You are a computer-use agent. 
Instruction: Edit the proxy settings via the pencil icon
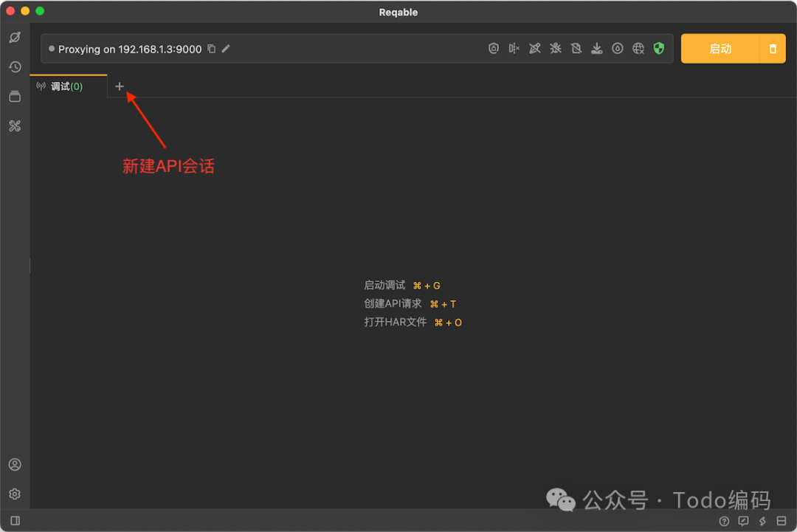click(226, 49)
